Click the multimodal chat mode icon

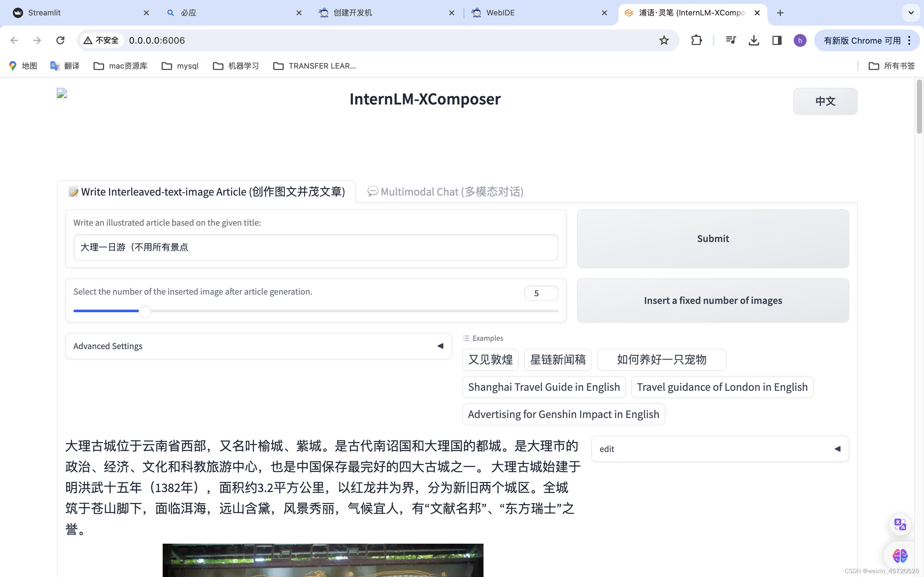[372, 191]
